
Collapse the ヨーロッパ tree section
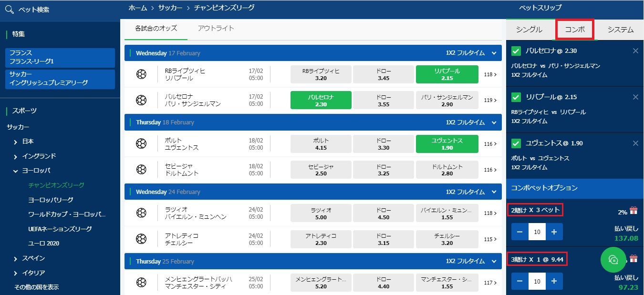pyautogui.click(x=16, y=171)
